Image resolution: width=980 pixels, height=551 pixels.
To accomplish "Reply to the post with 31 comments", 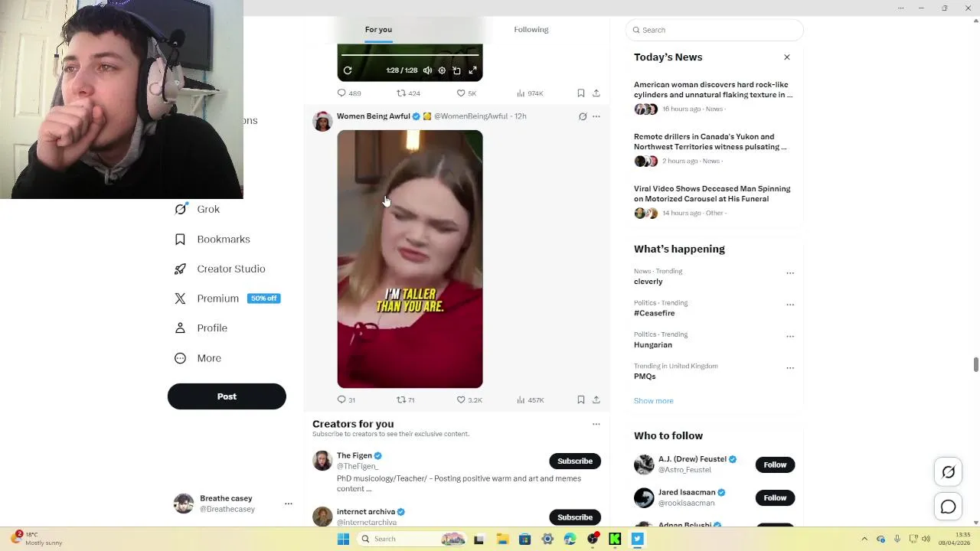I will tap(346, 400).
